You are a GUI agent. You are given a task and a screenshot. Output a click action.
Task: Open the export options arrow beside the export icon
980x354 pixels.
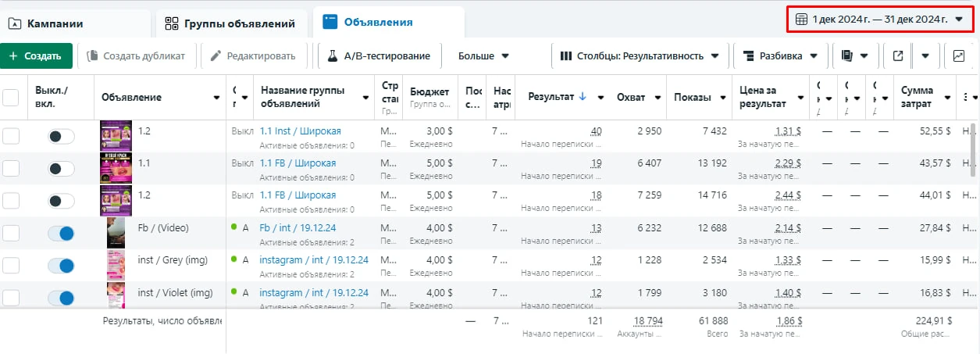pyautogui.click(x=925, y=56)
